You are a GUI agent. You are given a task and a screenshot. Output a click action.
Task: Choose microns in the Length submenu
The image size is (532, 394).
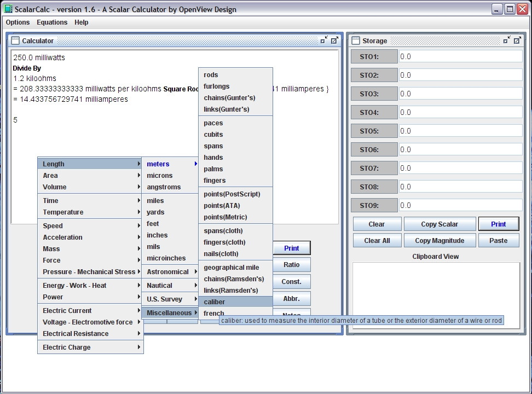[170, 176]
